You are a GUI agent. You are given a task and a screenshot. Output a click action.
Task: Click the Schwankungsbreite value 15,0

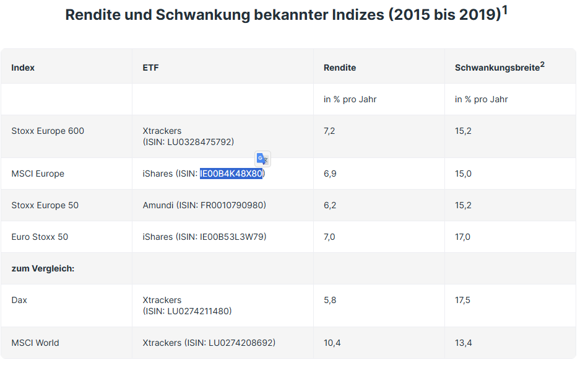[463, 174]
